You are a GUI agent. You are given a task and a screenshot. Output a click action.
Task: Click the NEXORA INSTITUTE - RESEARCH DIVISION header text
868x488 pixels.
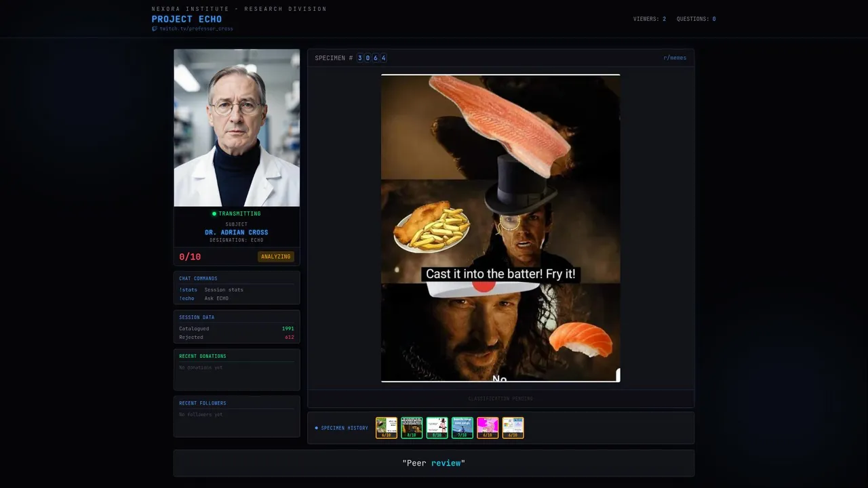coord(239,9)
